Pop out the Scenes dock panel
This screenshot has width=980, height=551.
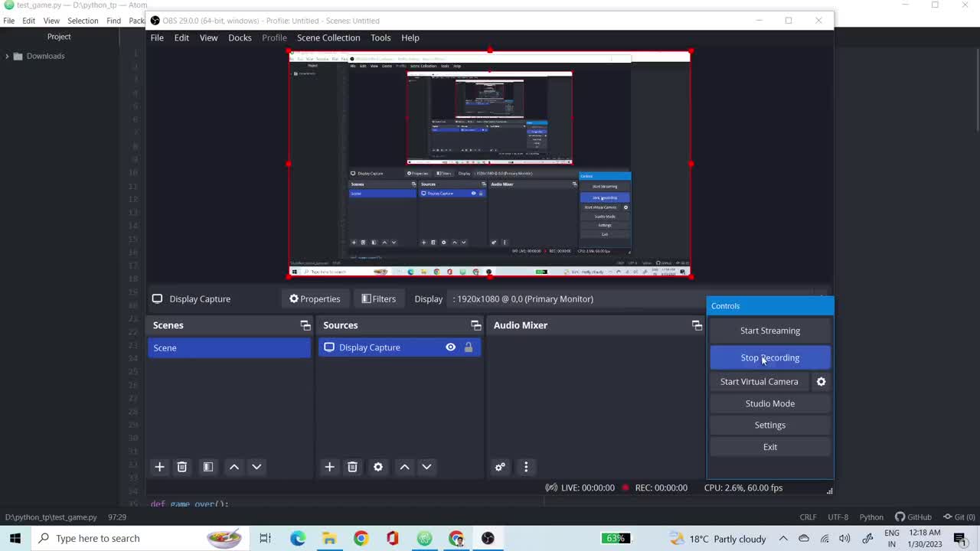click(x=305, y=325)
